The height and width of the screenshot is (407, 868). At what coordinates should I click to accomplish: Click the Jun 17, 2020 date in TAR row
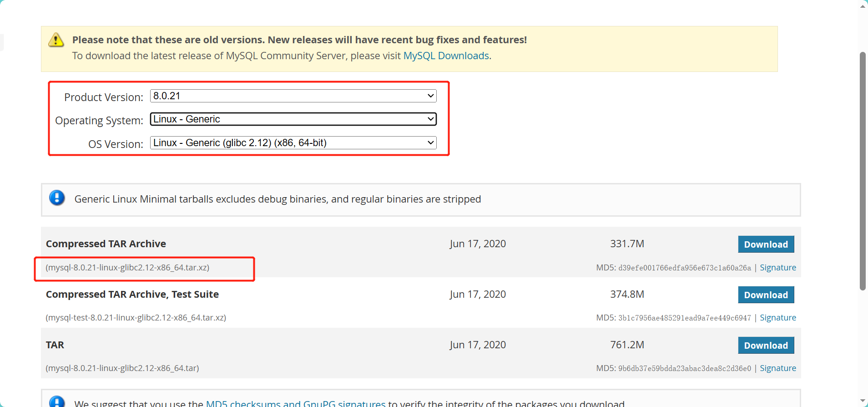[x=478, y=345]
